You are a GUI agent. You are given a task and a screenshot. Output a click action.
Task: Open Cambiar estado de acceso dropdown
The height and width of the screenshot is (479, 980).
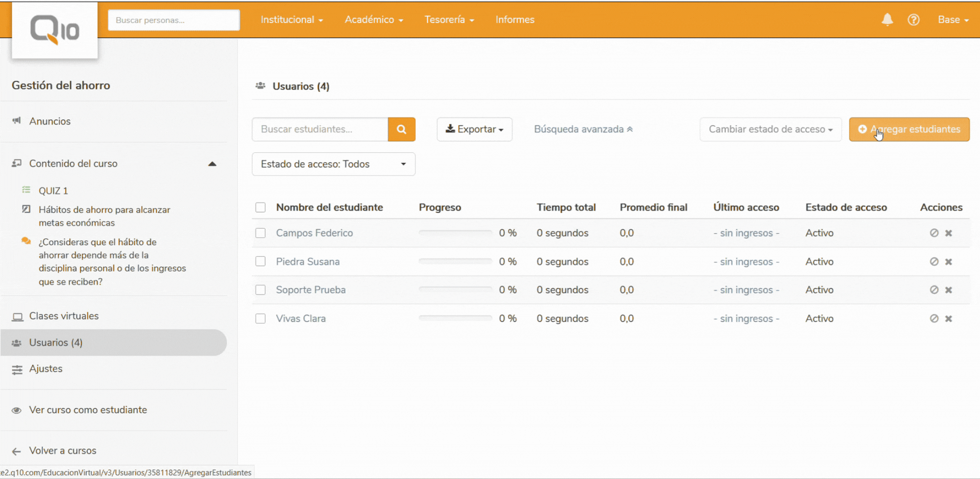pyautogui.click(x=770, y=129)
